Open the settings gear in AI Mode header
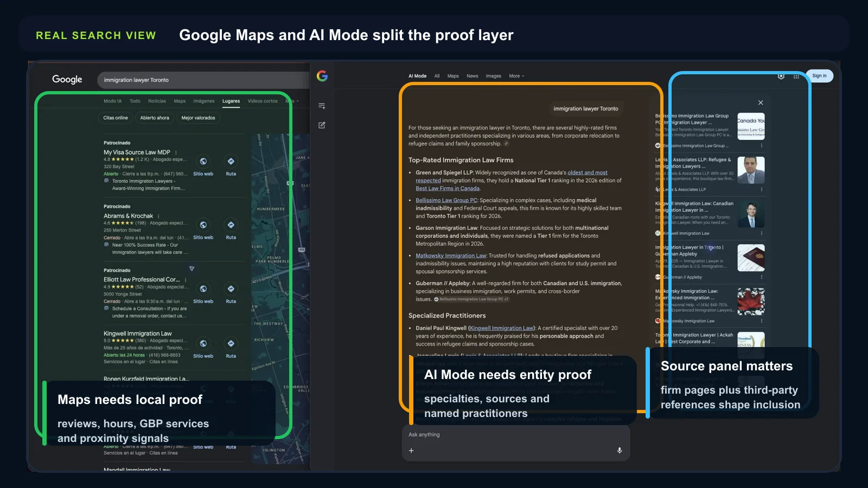 click(781, 76)
